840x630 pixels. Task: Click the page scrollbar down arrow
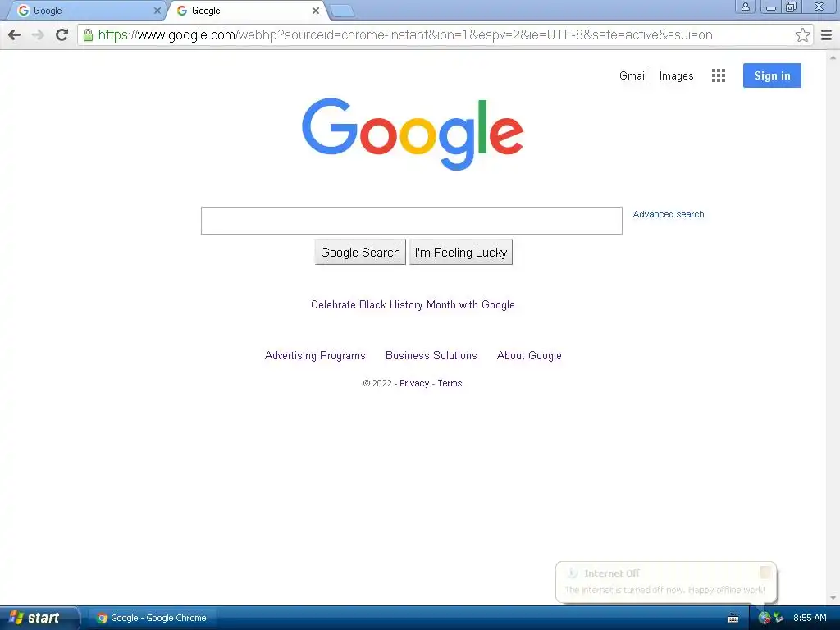tap(833, 599)
